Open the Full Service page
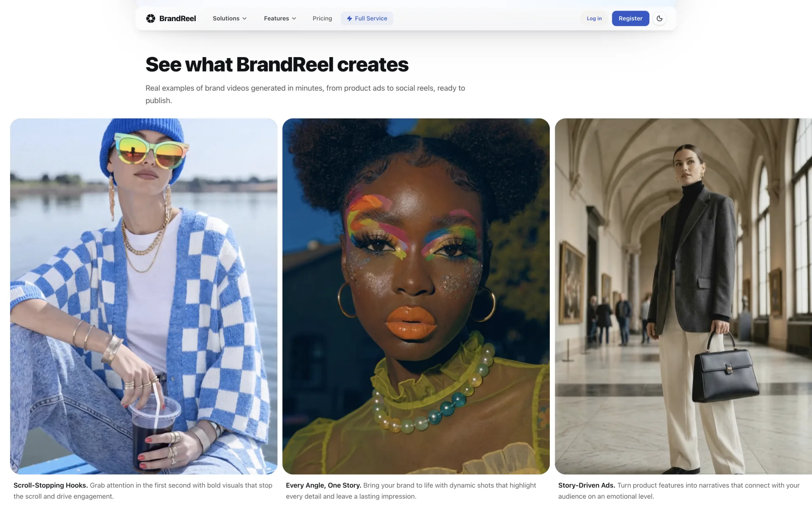The image size is (812, 509). pos(371,19)
